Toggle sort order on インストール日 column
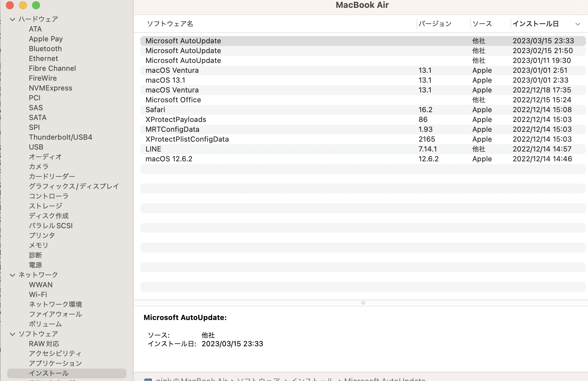 [x=546, y=24]
